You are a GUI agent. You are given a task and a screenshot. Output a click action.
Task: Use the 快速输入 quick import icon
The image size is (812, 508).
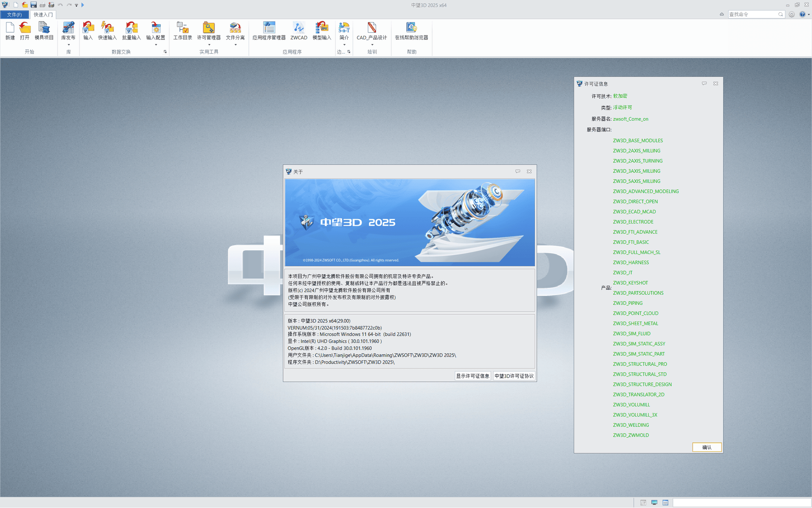[x=107, y=28]
